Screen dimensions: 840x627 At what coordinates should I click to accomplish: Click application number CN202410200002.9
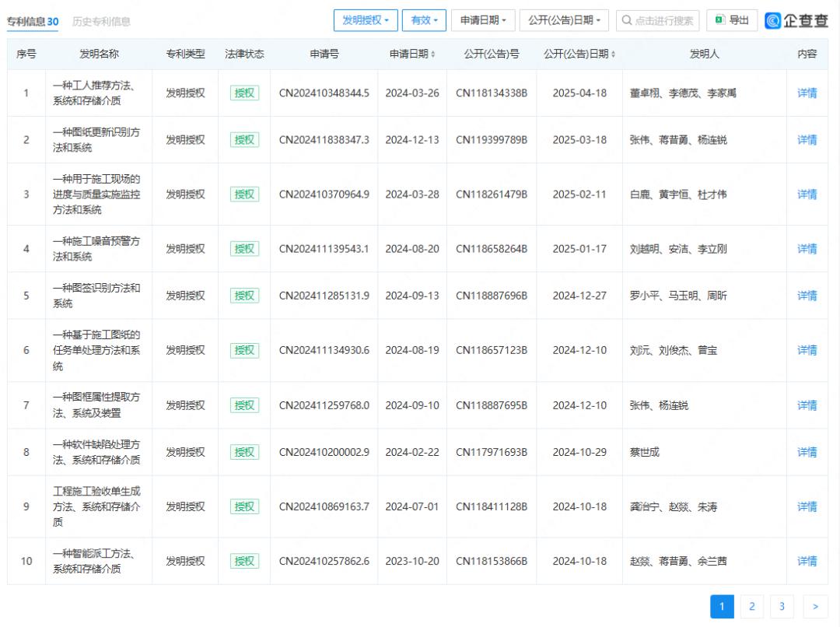[324, 452]
